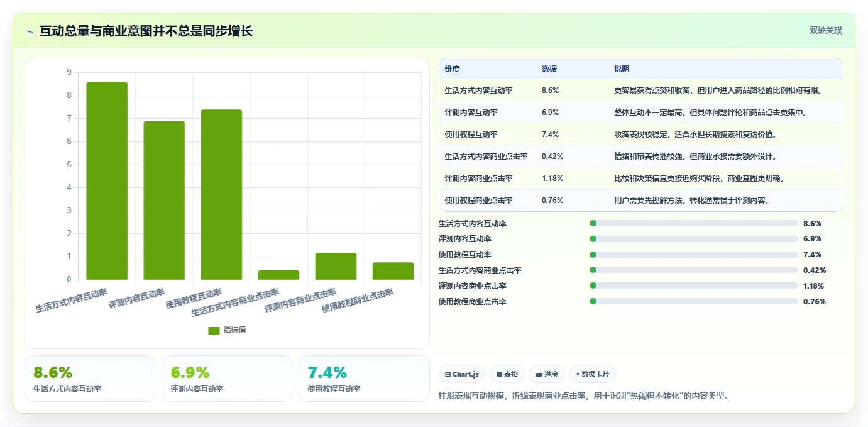Click the tallest chart bar, 生活方式内容互动率
The image size is (868, 427).
pos(107,181)
